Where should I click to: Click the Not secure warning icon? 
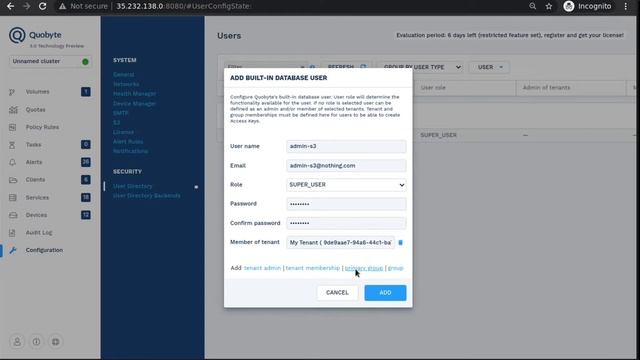pyautogui.click(x=62, y=6)
